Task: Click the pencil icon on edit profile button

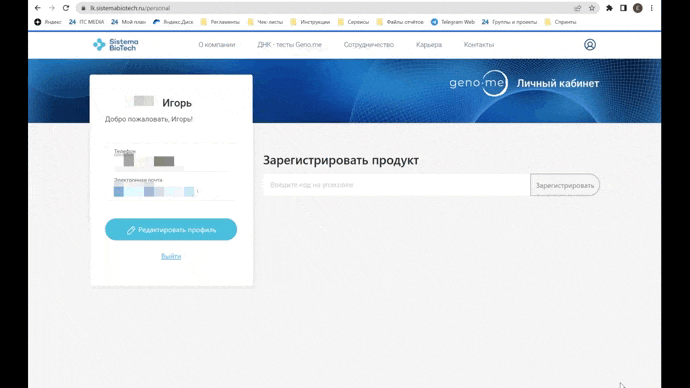Action: (x=131, y=230)
